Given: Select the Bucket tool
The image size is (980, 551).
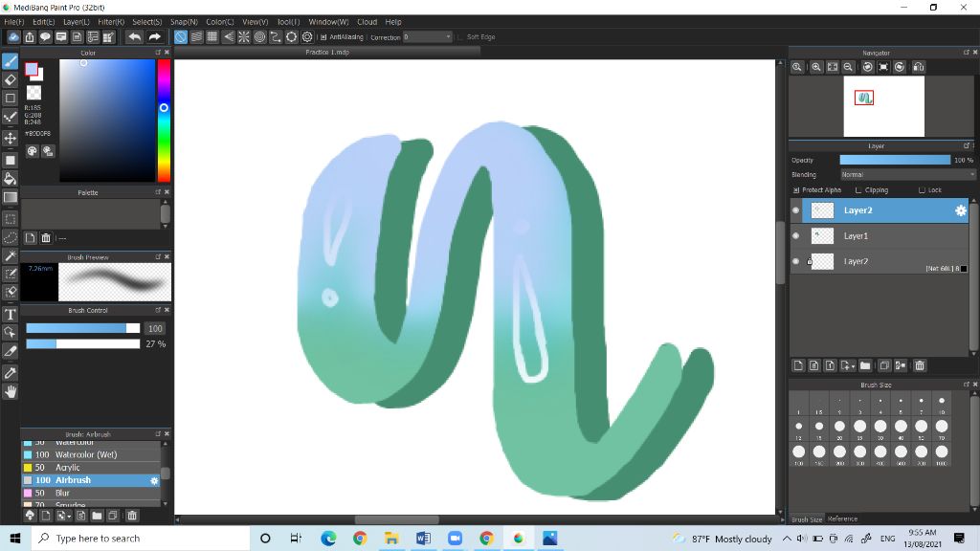Looking at the screenshot, I should [x=10, y=179].
